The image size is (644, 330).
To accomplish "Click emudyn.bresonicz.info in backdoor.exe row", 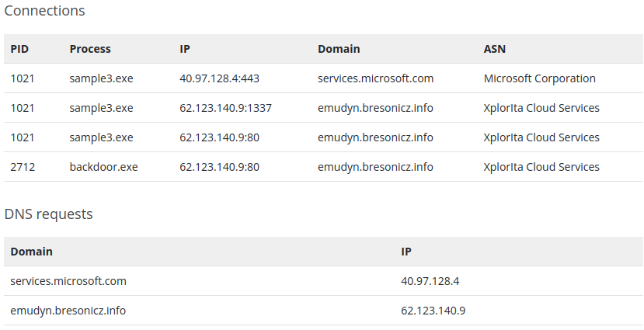I will pyautogui.click(x=375, y=167).
